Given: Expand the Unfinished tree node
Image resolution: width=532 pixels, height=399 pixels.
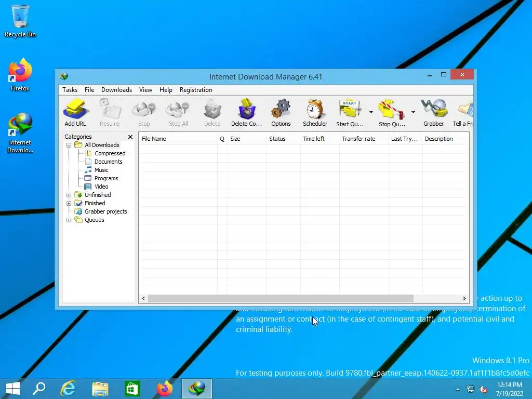Looking at the screenshot, I should tap(69, 195).
